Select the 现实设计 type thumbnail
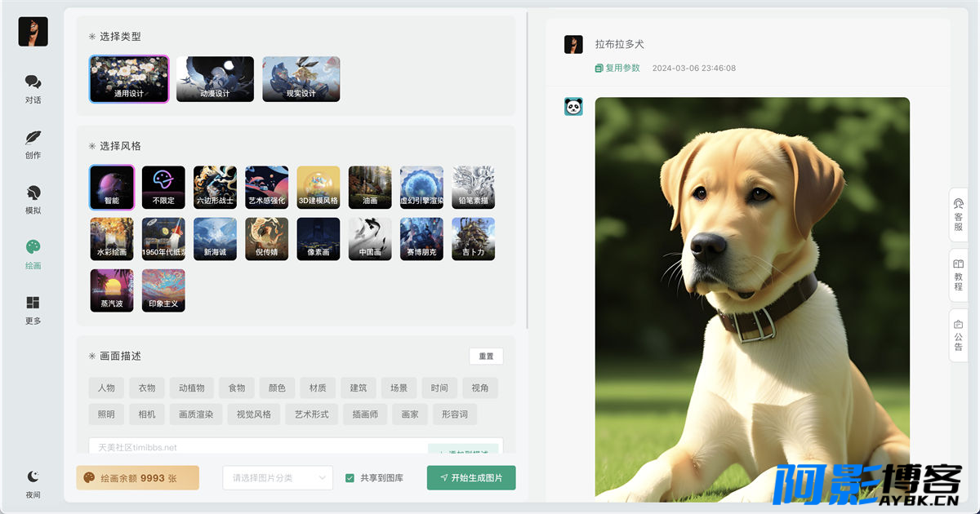Screen dimensions: 980x514 [x=301, y=79]
